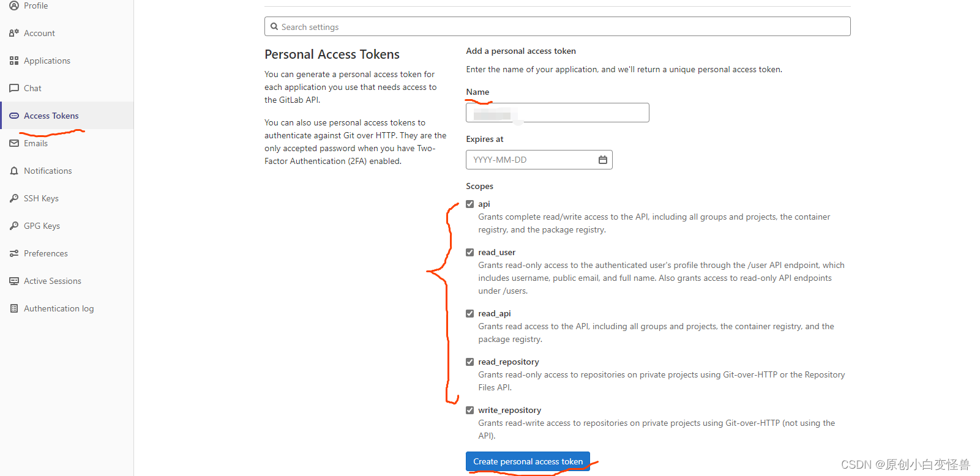Viewport: 980px width, 476px height.
Task: Focus the Search settings field
Action: coord(557,26)
